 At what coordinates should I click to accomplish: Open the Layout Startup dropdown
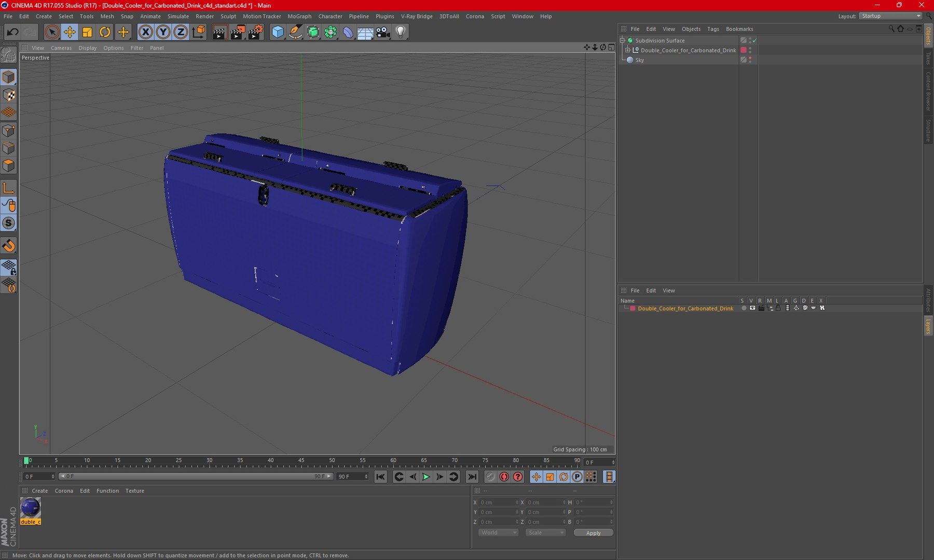[890, 16]
